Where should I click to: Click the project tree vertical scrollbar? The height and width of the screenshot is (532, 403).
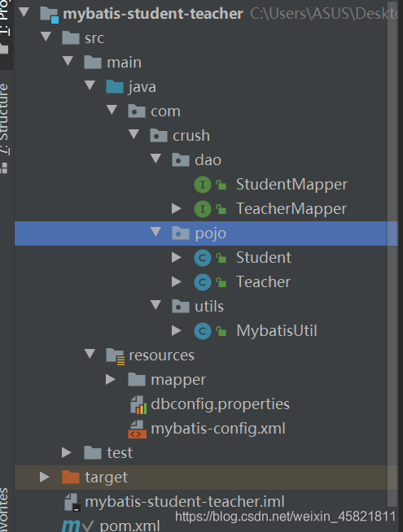pos(392,252)
